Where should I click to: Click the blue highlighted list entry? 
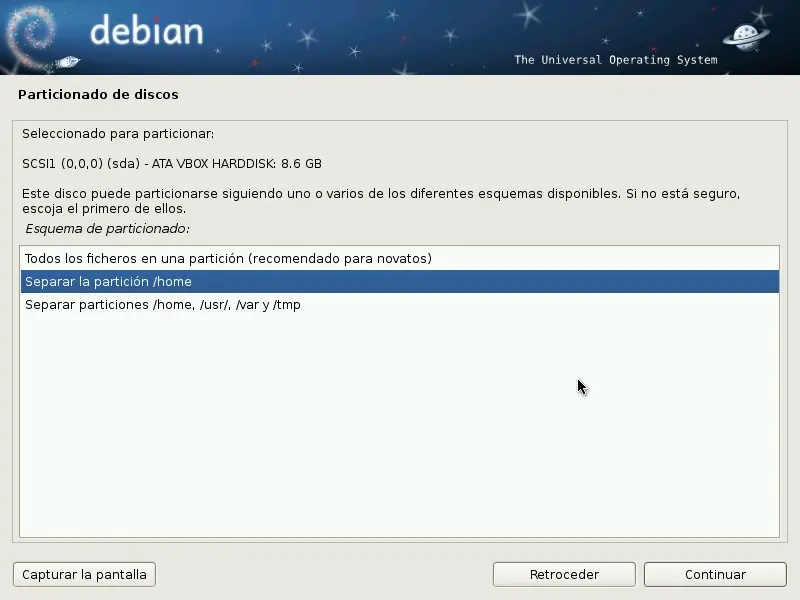pos(400,281)
